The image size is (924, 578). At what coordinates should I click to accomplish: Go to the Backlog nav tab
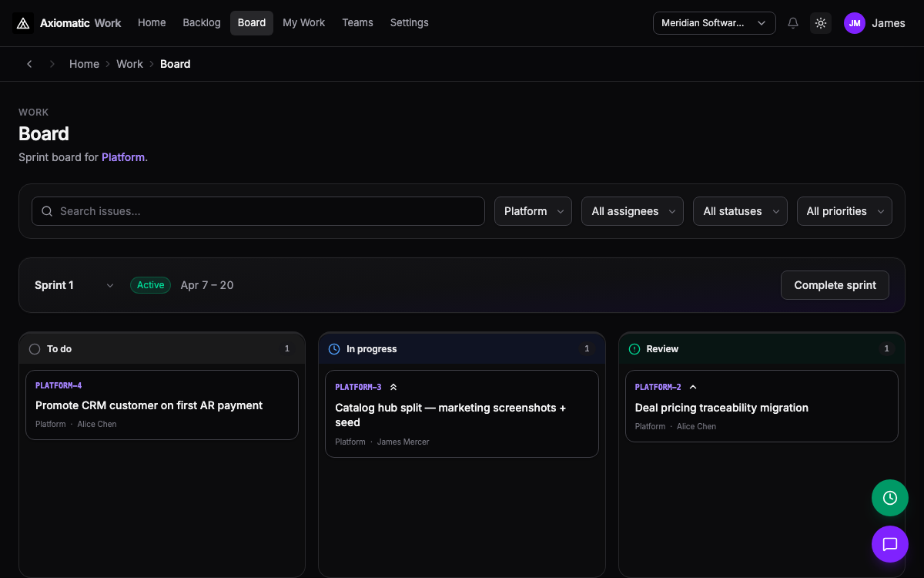pos(202,23)
